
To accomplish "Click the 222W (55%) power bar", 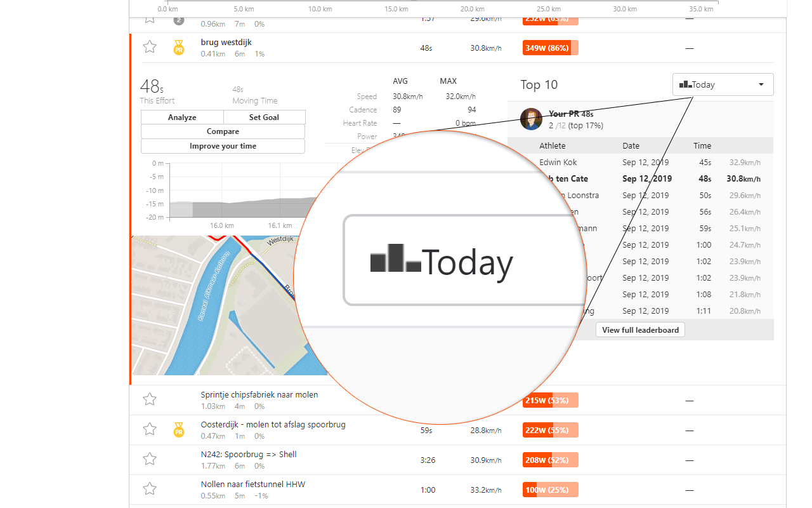I will coord(551,430).
